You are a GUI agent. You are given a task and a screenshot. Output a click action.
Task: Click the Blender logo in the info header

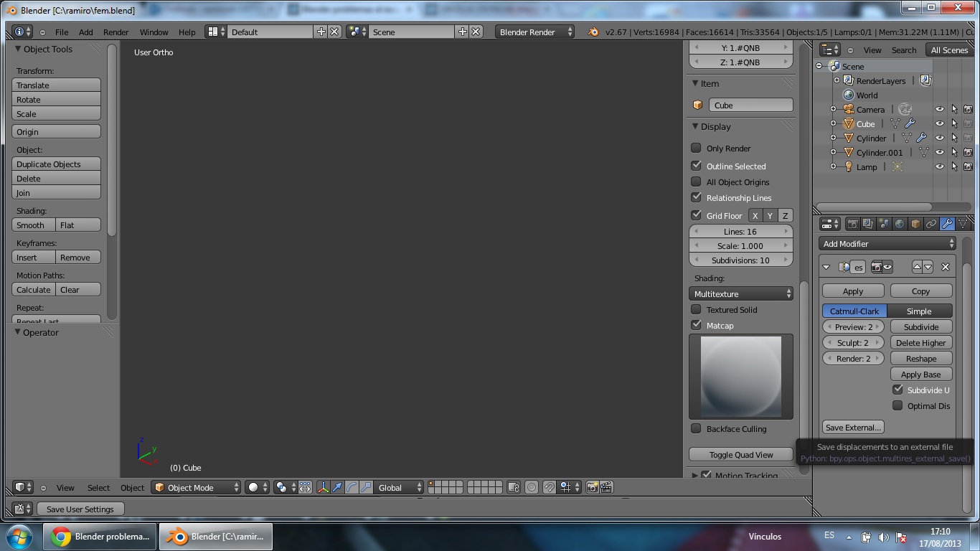click(x=593, y=32)
